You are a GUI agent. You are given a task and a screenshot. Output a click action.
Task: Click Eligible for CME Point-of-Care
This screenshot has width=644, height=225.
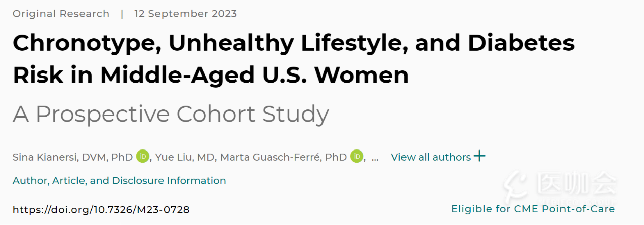click(533, 209)
